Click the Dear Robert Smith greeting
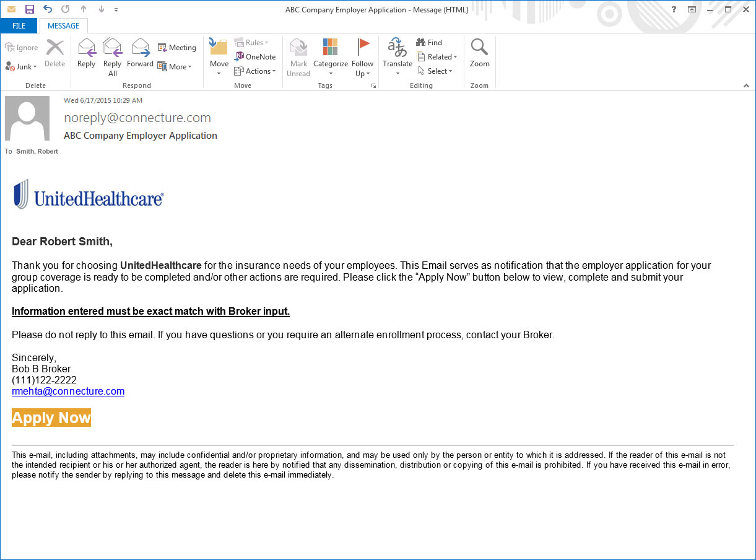 (x=62, y=242)
